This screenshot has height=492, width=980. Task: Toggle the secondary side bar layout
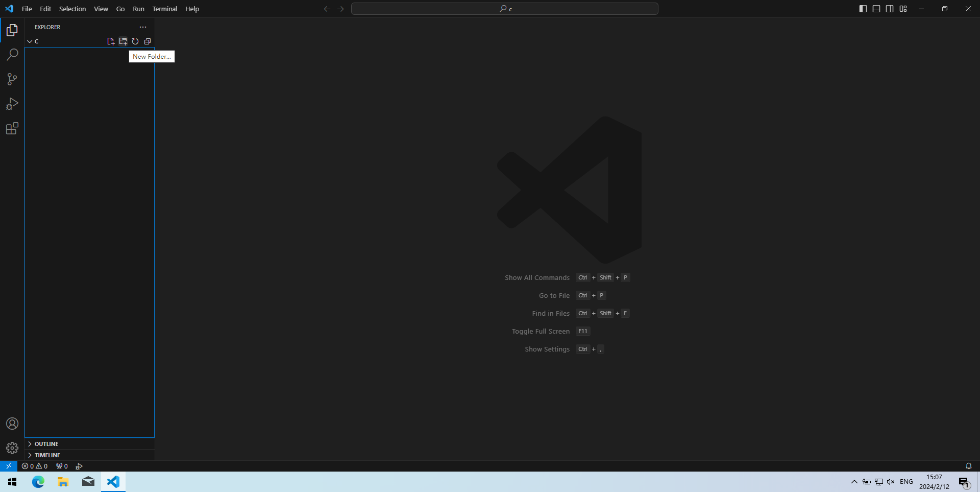pos(890,9)
